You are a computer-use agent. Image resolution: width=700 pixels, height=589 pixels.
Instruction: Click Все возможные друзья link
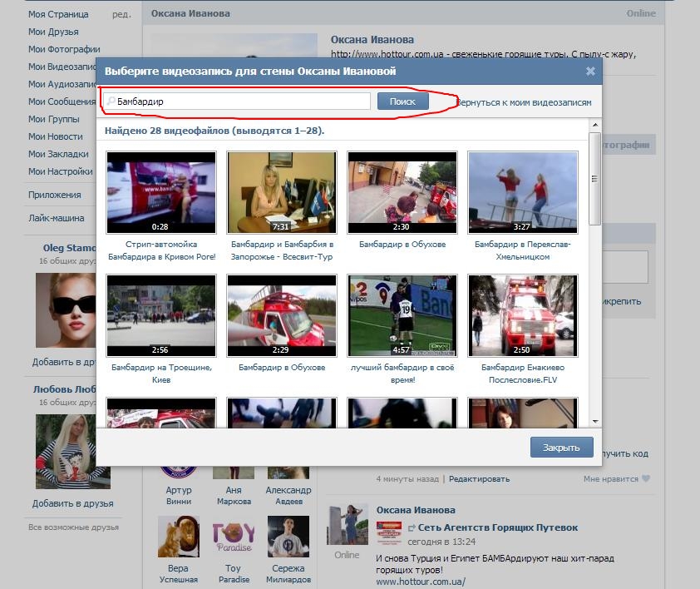[x=74, y=527]
